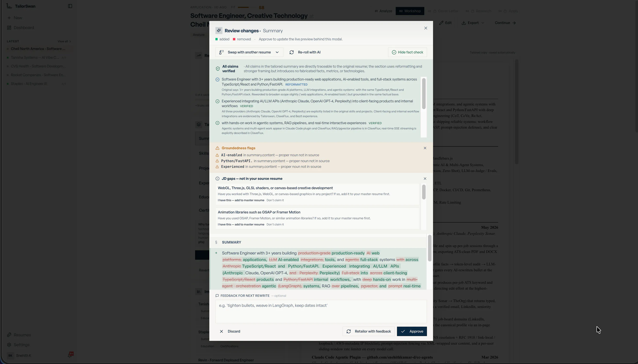This screenshot has width=638, height=364.
Task: Click check icon for the AI/LLM APIs claim
Action: pyautogui.click(x=217, y=101)
